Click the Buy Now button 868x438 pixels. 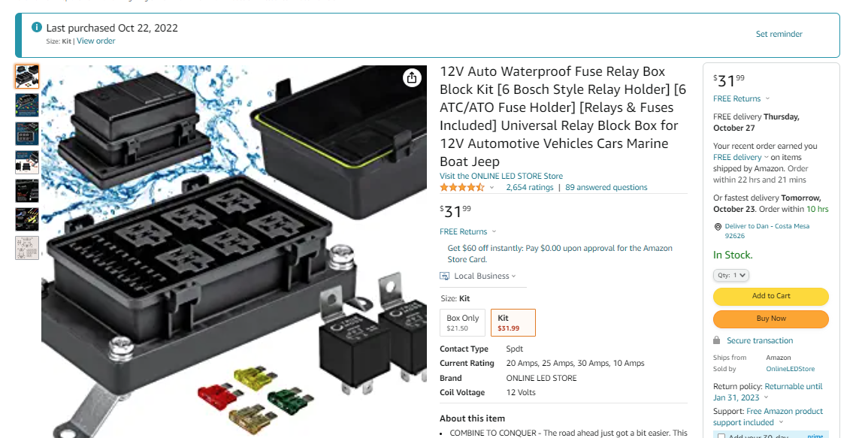click(x=770, y=319)
